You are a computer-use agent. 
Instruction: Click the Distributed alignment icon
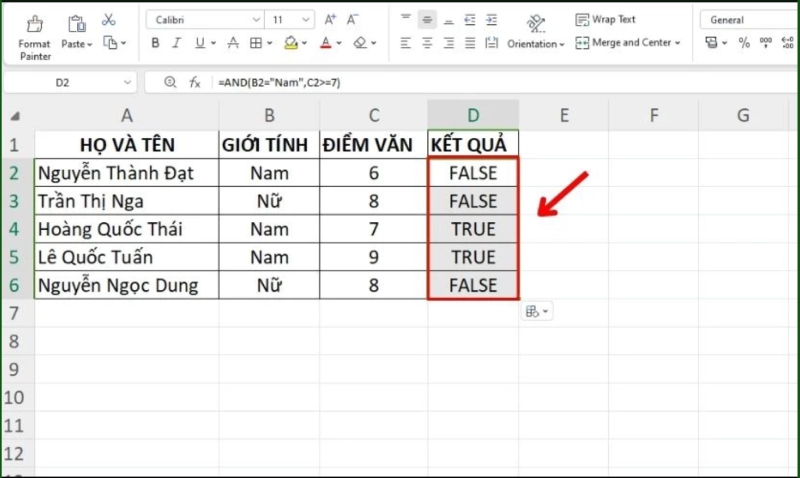pyautogui.click(x=491, y=43)
